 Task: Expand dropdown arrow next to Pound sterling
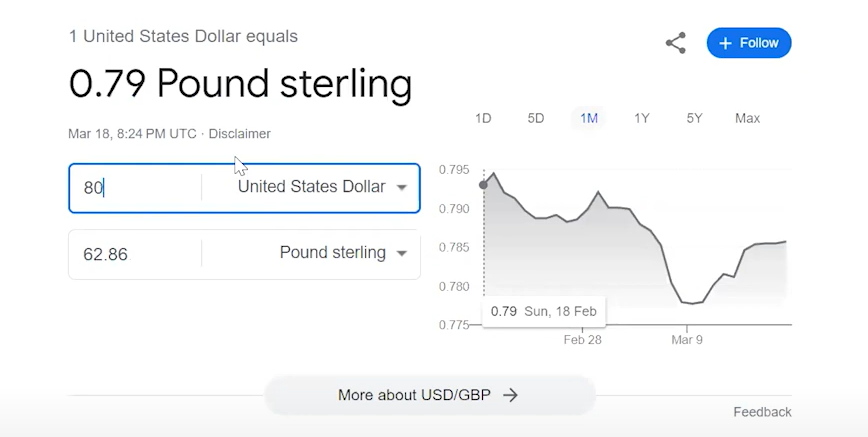(x=402, y=254)
